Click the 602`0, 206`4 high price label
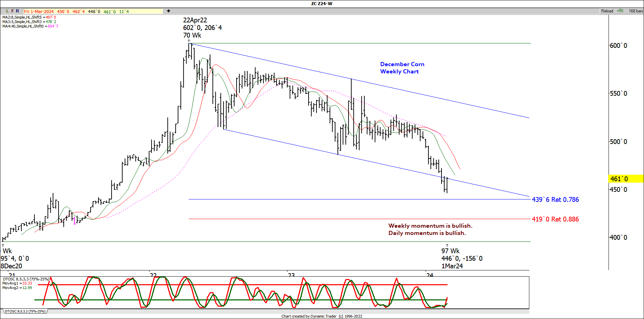 click(202, 28)
